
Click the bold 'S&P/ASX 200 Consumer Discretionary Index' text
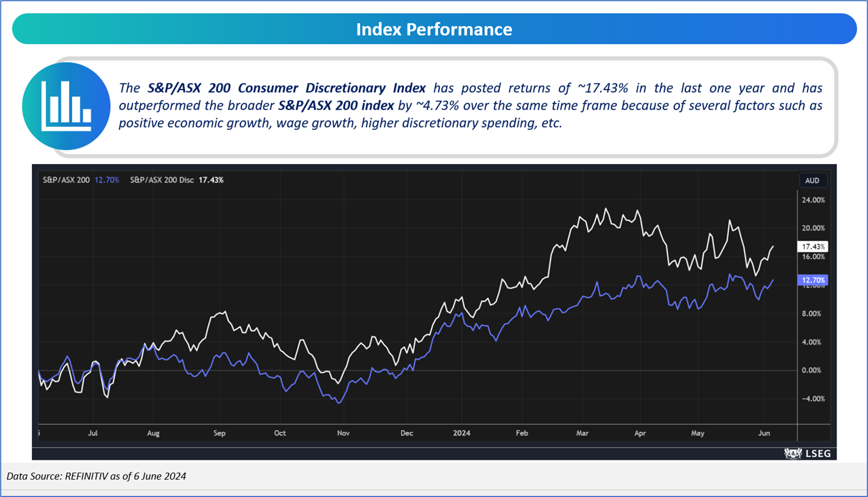[287, 88]
